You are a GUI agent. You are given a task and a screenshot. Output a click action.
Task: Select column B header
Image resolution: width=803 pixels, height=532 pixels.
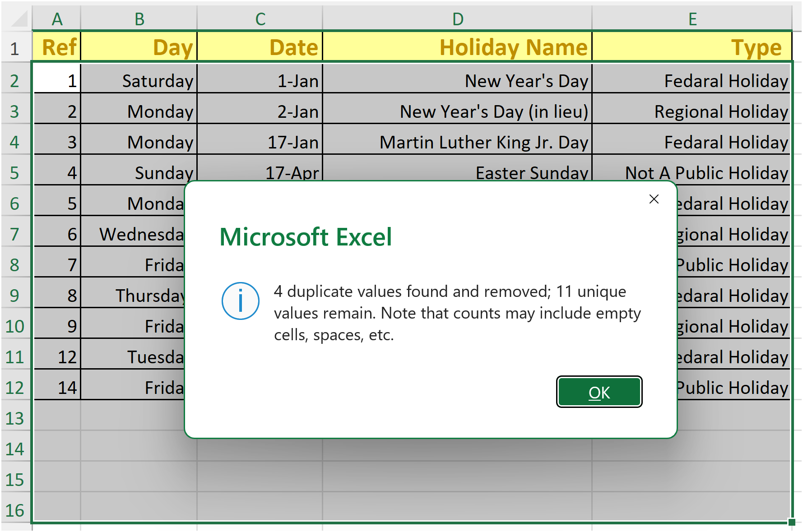(x=139, y=19)
